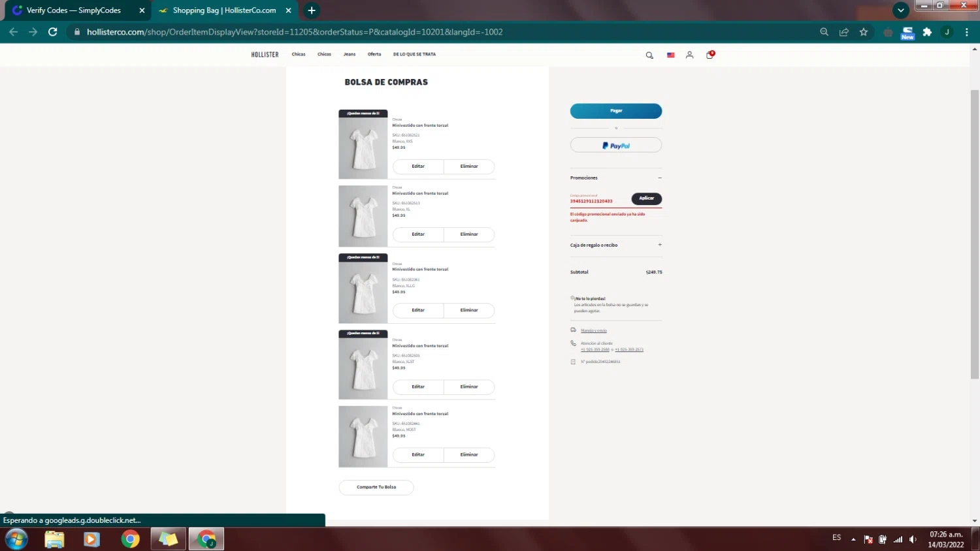Click the promo code input field

tap(600, 199)
